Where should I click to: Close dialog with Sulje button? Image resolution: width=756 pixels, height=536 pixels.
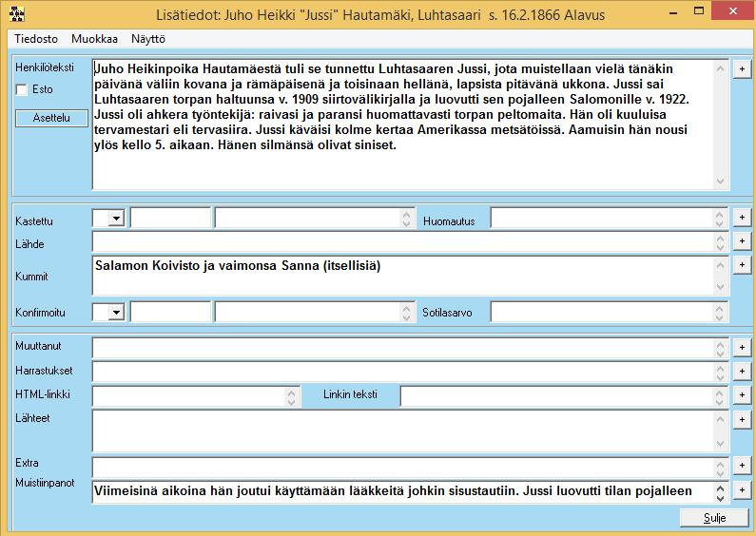714,518
